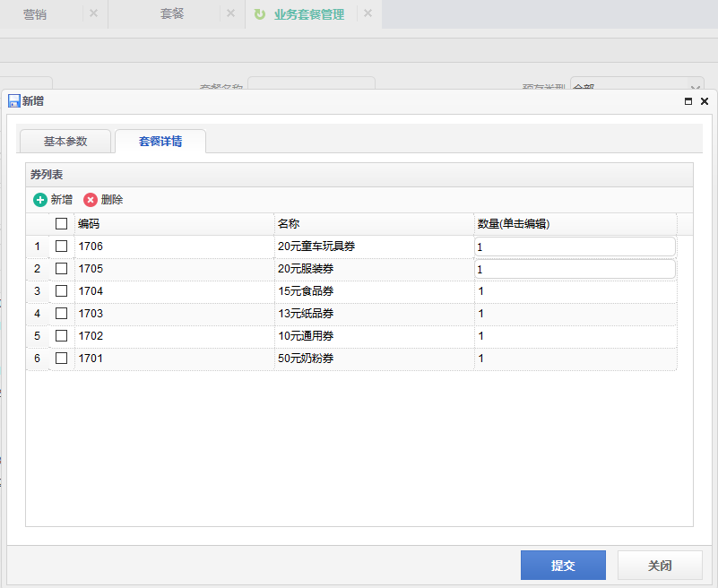Click the 编码 column header
This screenshot has width=718, height=588.
(x=175, y=224)
